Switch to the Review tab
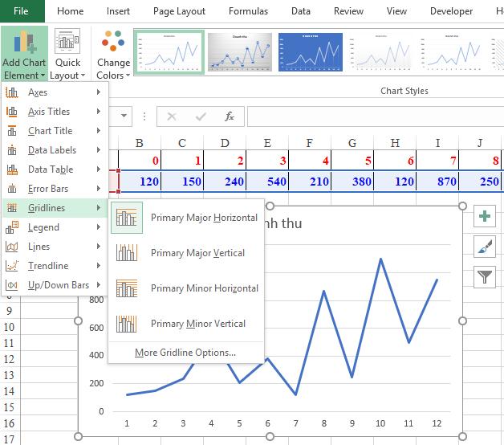504x445 pixels. 348,11
